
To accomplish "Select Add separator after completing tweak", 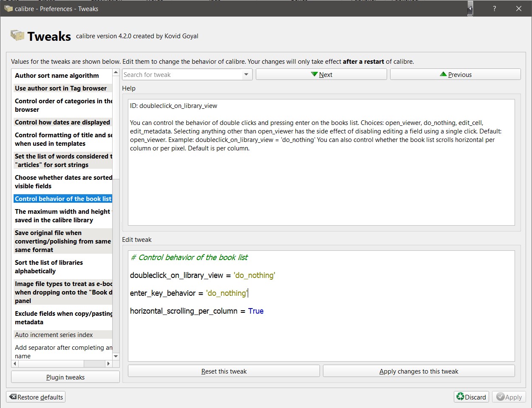I will pyautogui.click(x=63, y=352).
